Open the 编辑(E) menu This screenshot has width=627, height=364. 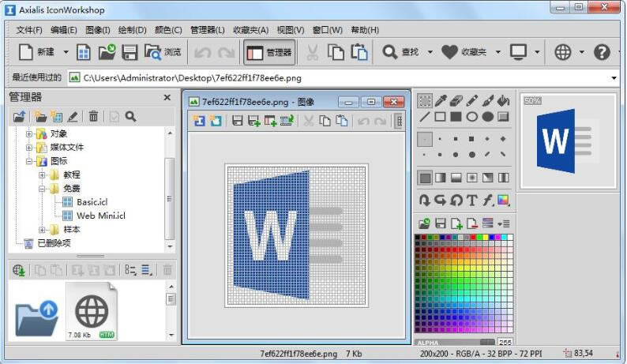tap(64, 30)
